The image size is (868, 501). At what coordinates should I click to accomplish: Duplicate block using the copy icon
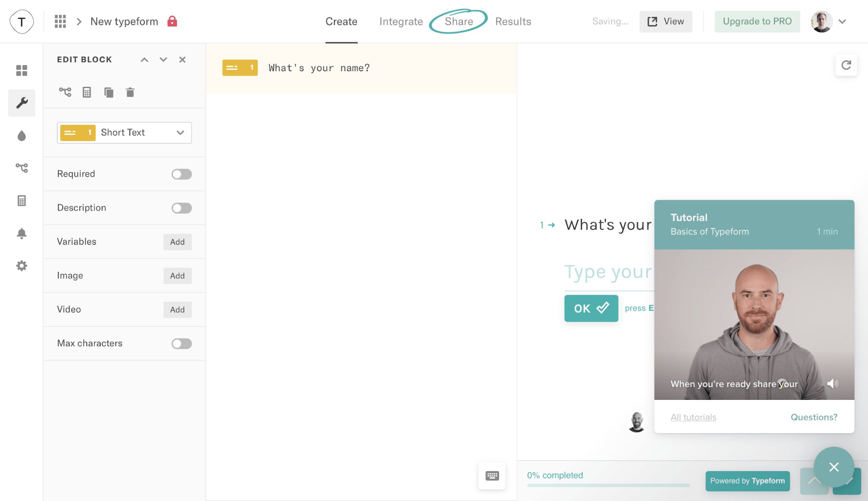[x=109, y=92]
